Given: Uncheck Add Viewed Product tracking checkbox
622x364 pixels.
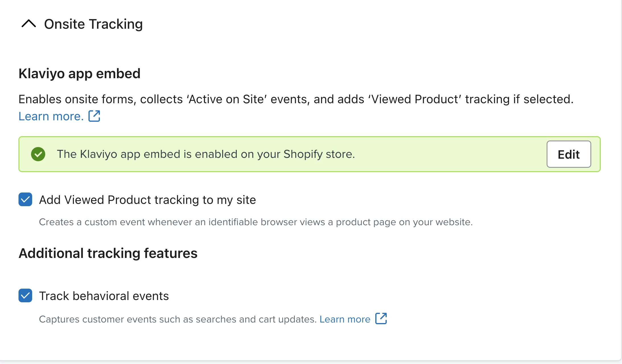Looking at the screenshot, I should tap(25, 199).
